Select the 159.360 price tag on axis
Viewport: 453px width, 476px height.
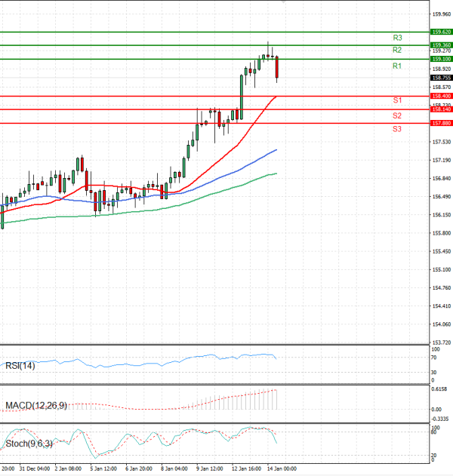coord(440,45)
